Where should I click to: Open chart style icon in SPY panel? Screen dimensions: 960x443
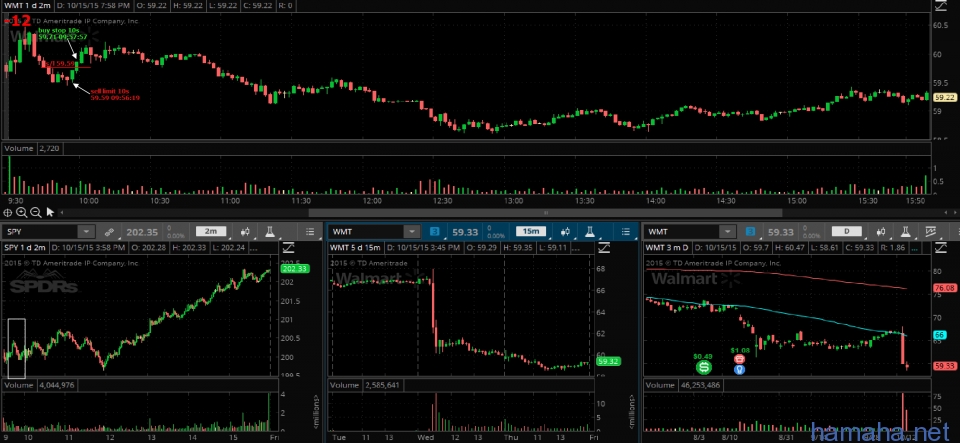tap(246, 232)
